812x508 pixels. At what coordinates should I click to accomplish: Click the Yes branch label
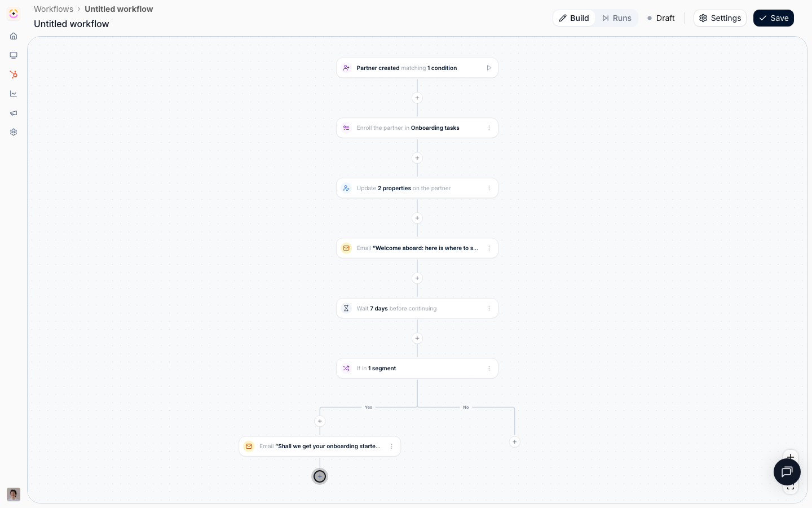368,407
